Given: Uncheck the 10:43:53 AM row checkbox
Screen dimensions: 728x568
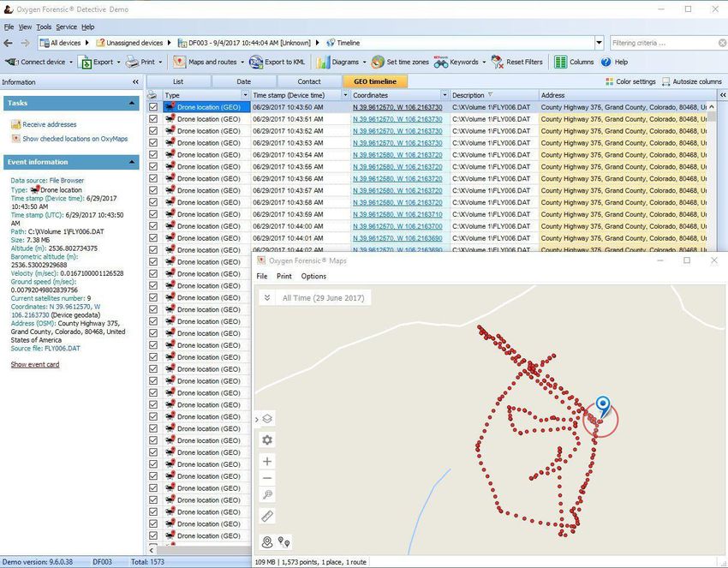Looking at the screenshot, I should tap(153, 142).
